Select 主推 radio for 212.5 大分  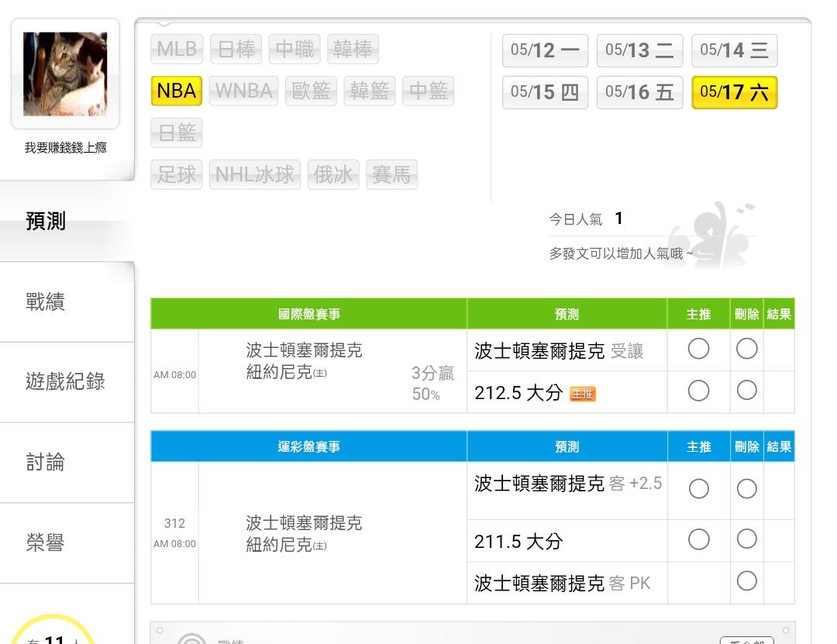[698, 391]
